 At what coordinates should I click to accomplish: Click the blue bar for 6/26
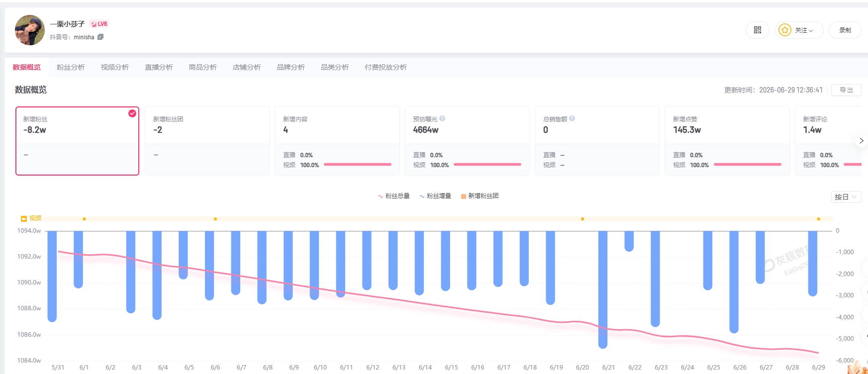click(x=734, y=282)
